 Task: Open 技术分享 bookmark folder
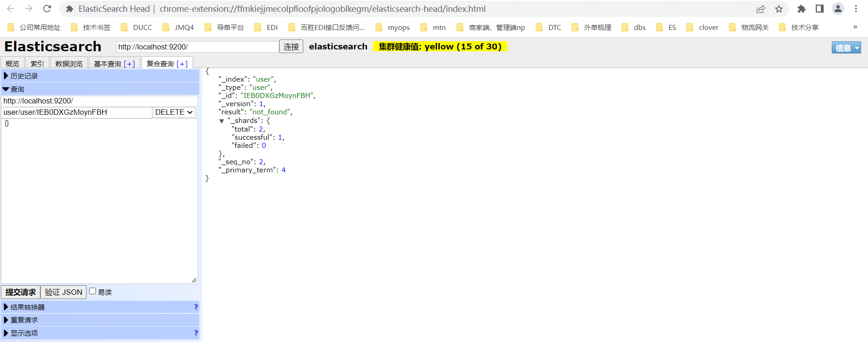point(799,28)
